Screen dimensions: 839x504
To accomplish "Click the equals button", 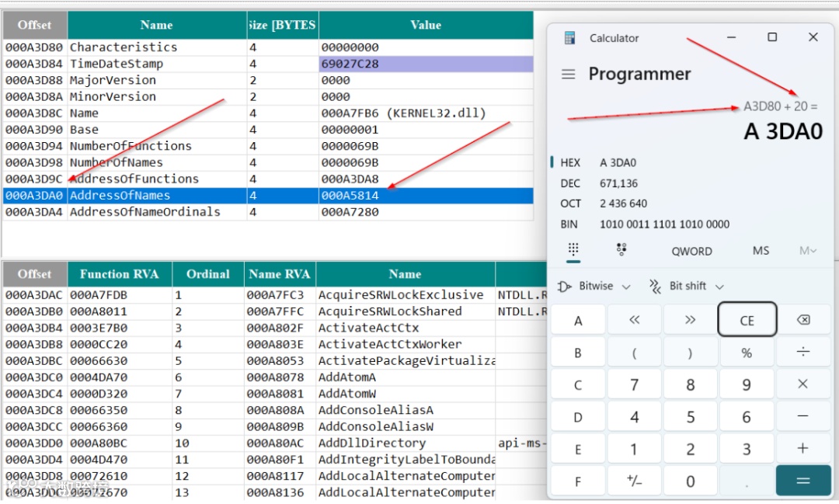I will [803, 481].
